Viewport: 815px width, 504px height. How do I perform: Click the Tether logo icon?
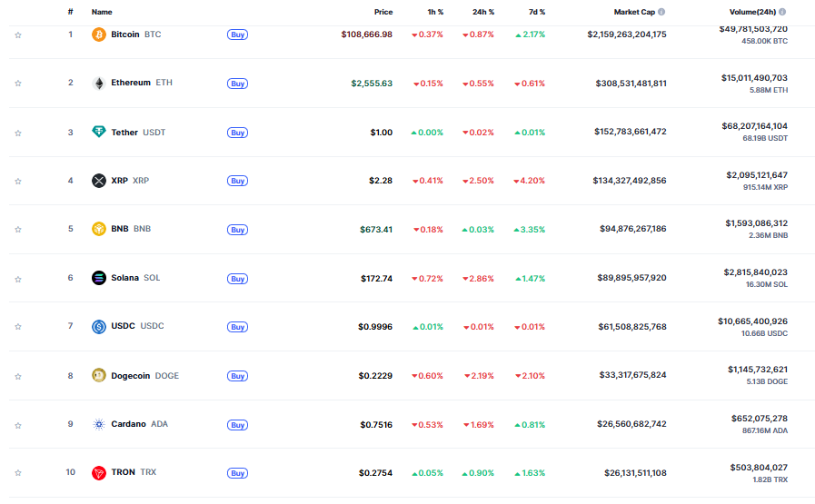99,132
